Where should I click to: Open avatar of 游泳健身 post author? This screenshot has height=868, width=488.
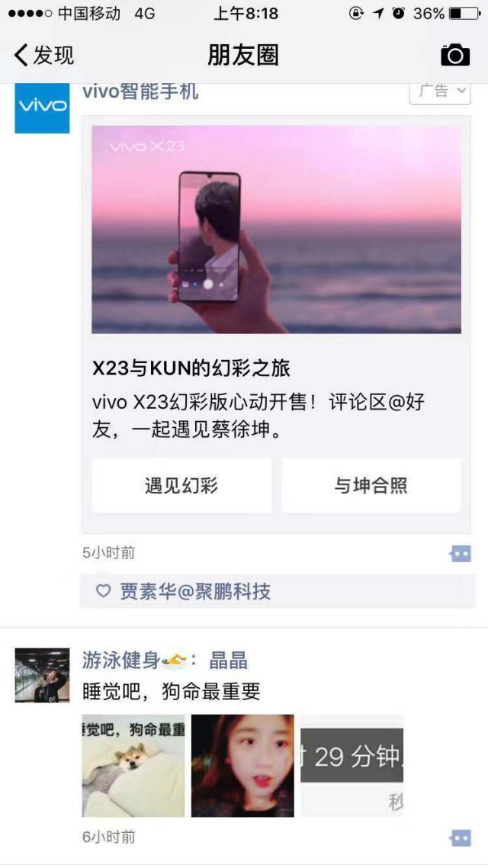point(42,675)
